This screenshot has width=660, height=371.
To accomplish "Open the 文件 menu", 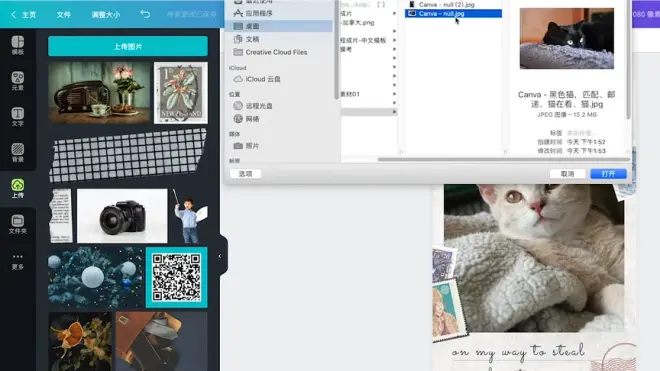I will tap(64, 15).
